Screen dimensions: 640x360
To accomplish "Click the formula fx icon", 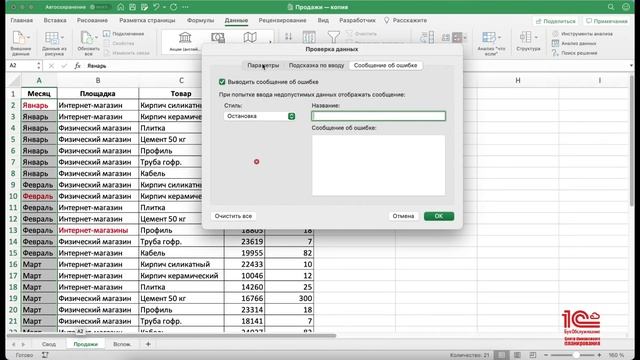I will coord(77,66).
